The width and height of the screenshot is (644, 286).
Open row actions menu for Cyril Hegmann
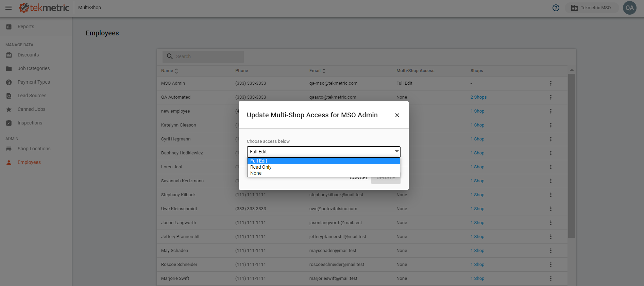(x=551, y=139)
